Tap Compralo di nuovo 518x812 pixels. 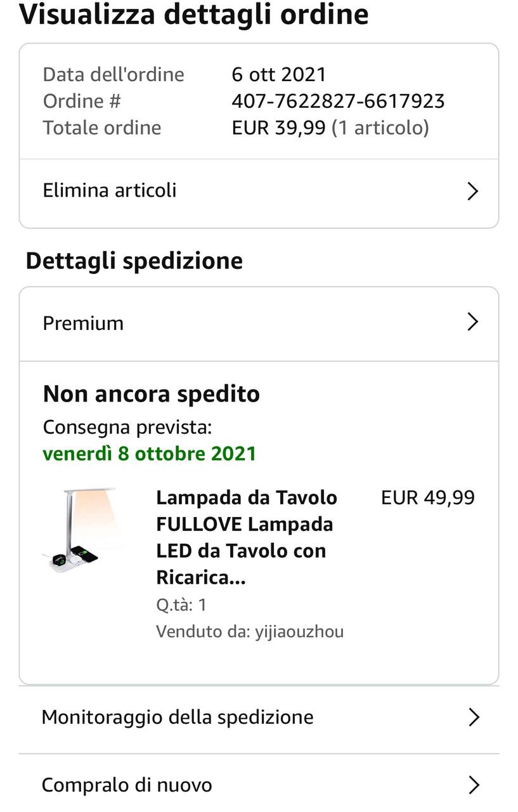pos(127,785)
